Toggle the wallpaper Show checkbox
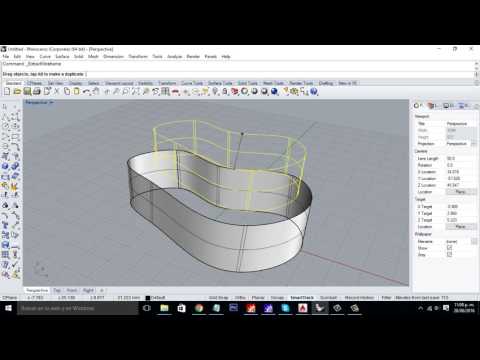 pyautogui.click(x=449, y=248)
